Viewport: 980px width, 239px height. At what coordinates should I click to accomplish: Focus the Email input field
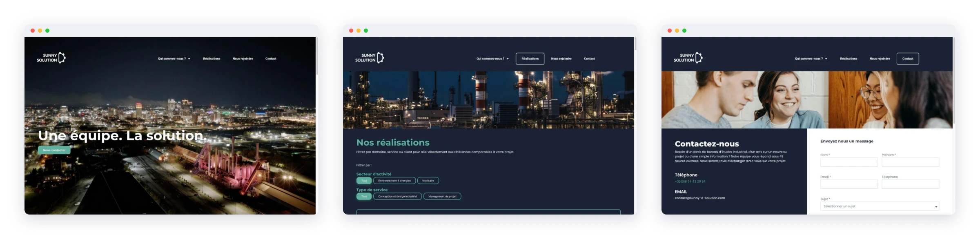[x=849, y=184]
